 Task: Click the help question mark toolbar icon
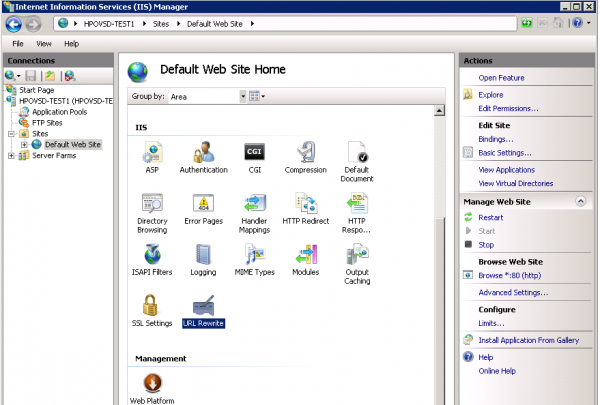[x=577, y=23]
